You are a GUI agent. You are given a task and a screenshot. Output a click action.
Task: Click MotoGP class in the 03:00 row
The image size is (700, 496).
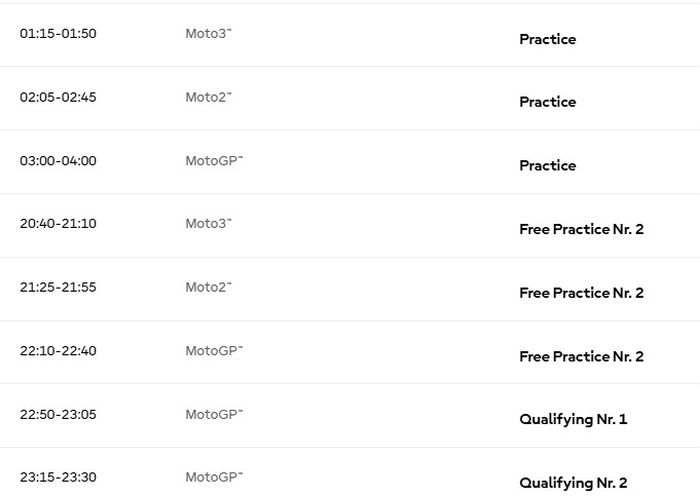point(214,160)
